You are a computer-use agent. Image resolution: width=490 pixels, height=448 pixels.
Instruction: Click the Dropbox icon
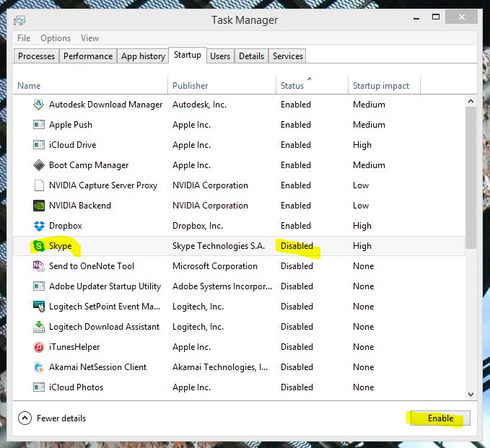pyautogui.click(x=39, y=226)
